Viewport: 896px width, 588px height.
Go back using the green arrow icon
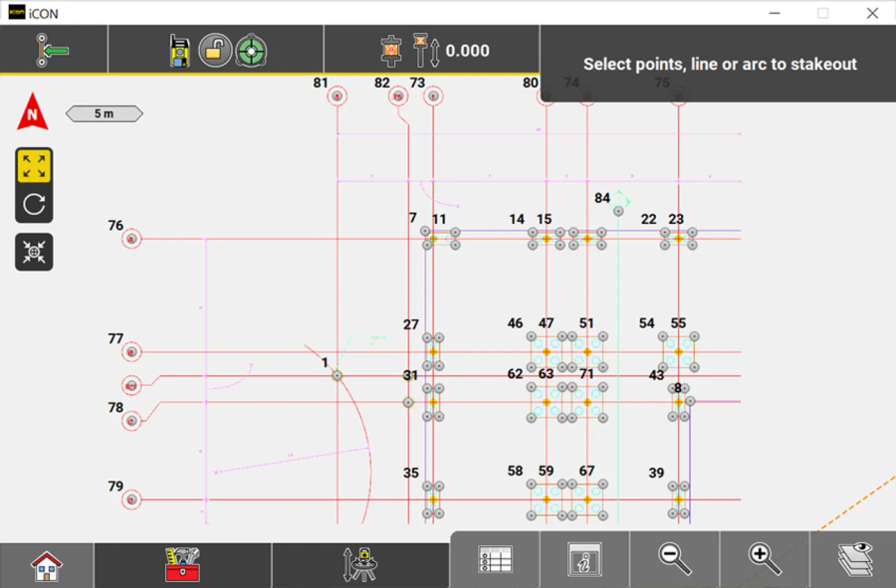(53, 50)
